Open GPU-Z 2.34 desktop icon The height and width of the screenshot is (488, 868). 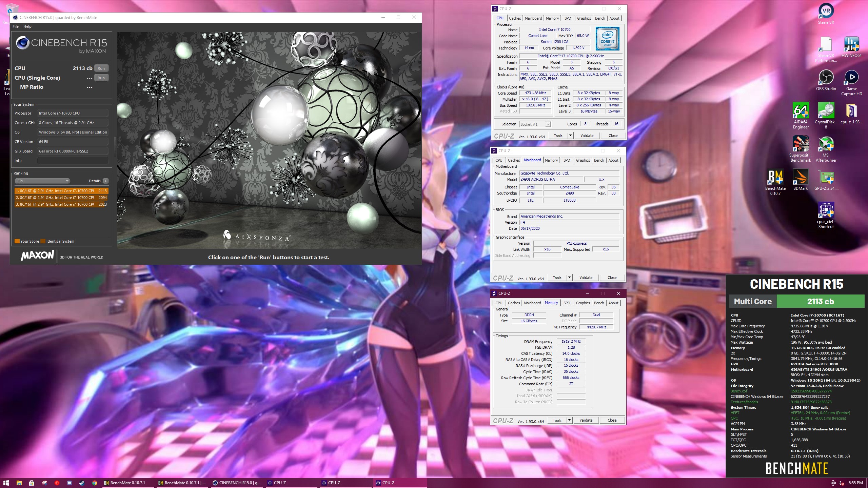[x=826, y=180]
